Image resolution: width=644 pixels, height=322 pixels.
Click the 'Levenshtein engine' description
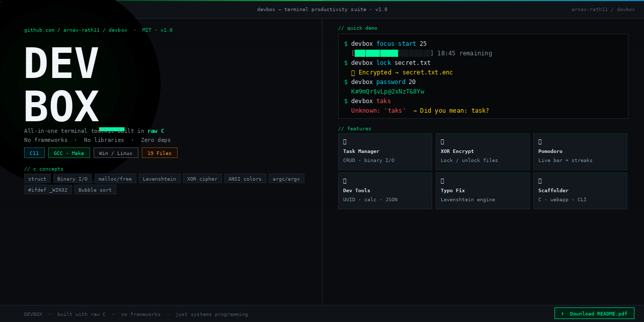(x=468, y=200)
